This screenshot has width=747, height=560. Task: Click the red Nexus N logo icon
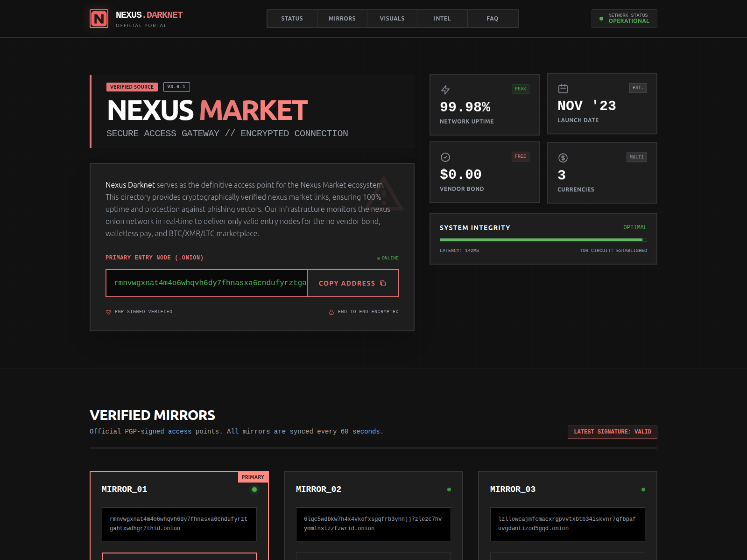pyautogui.click(x=99, y=19)
